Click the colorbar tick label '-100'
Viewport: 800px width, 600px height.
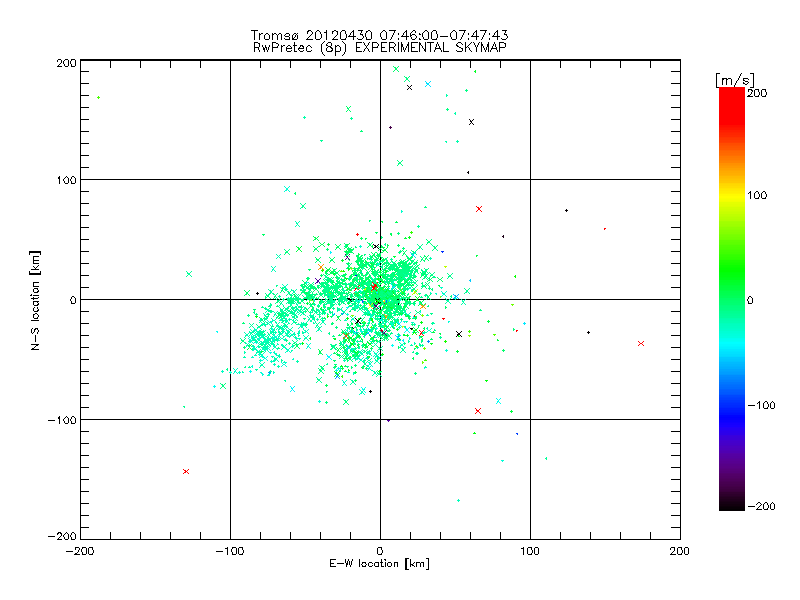pos(761,406)
